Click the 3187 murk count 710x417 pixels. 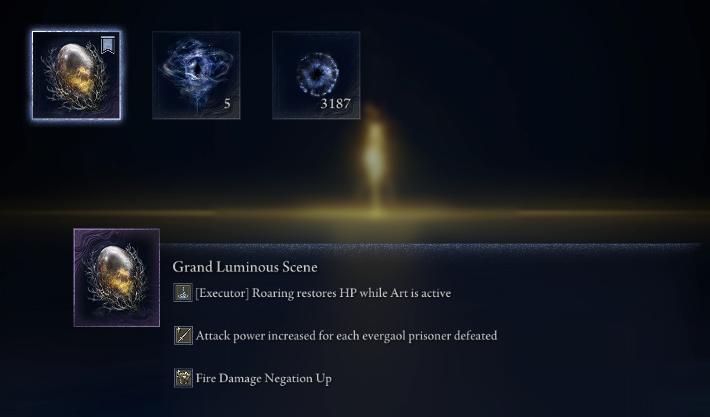[335, 104]
